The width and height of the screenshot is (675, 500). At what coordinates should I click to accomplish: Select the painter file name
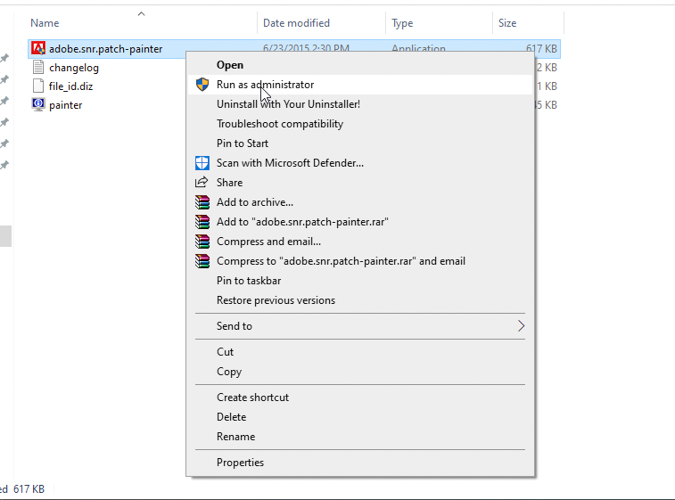[65, 105]
